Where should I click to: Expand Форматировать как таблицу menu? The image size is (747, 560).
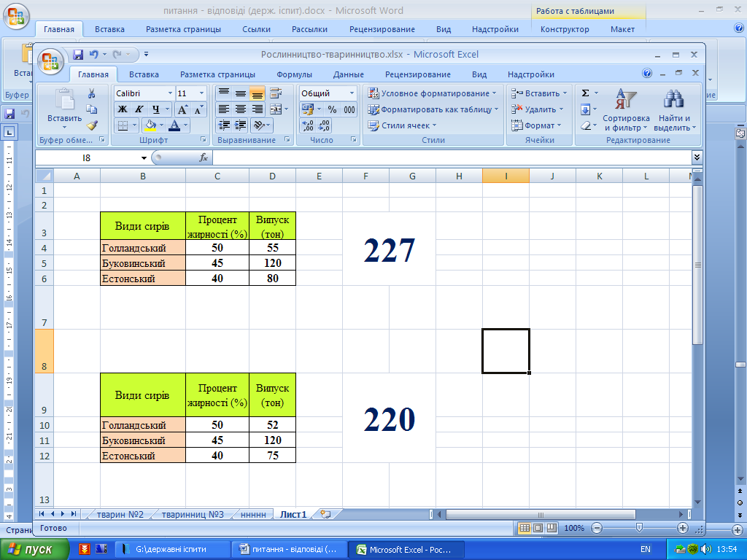point(433,109)
